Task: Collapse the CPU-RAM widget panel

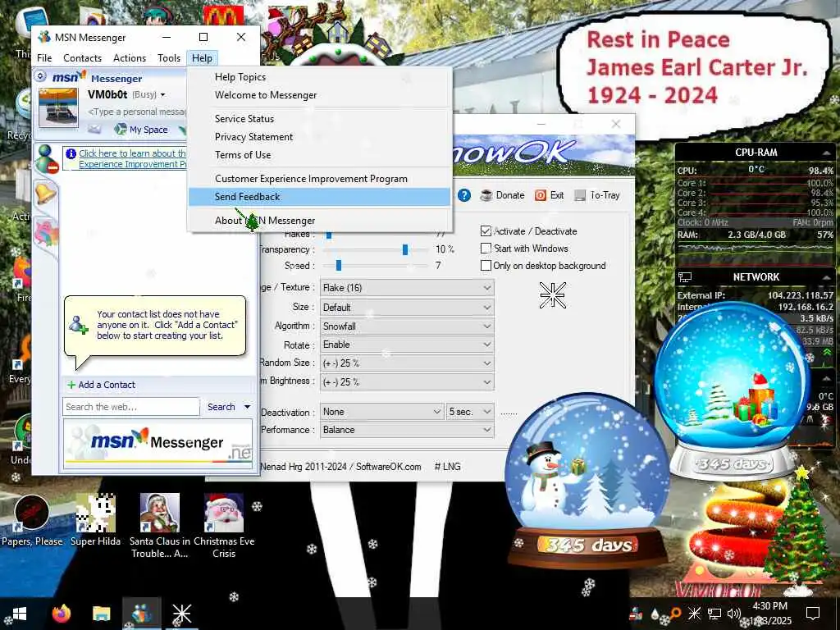Action: point(827,153)
